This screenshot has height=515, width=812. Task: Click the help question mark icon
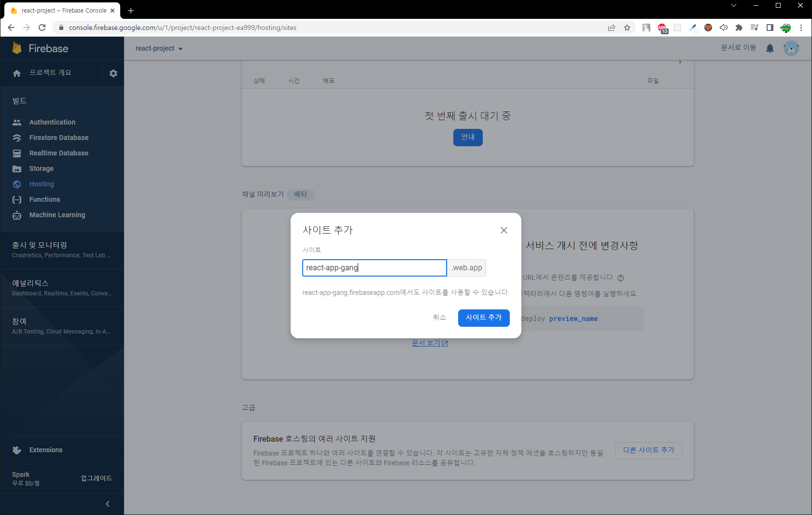click(621, 278)
